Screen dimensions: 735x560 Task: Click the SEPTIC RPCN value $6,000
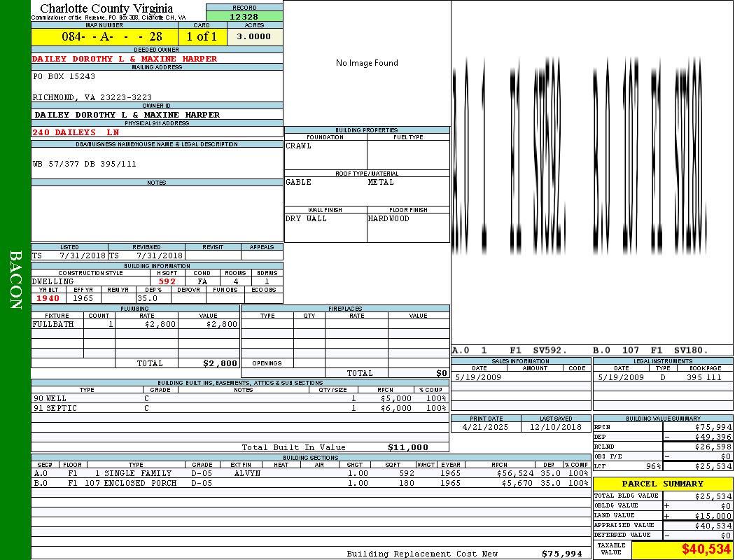(x=396, y=408)
